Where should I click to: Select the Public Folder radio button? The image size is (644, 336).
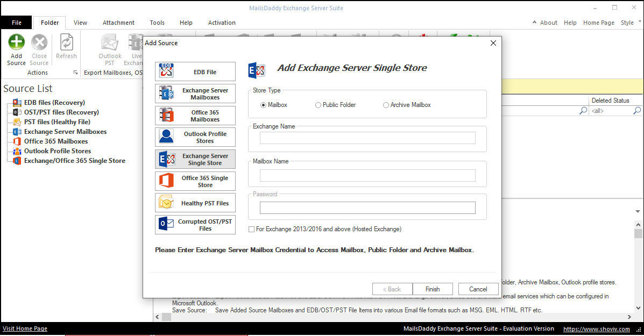pyautogui.click(x=319, y=105)
